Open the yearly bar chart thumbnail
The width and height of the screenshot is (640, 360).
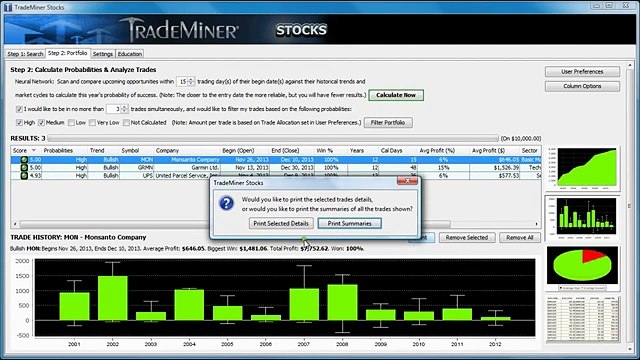tap(582, 218)
